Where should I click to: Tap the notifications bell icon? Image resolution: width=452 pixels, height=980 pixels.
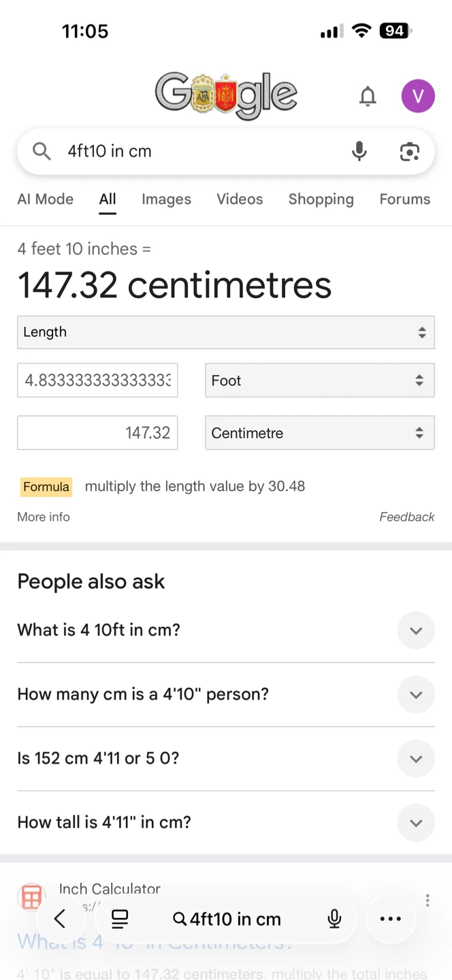coord(368,97)
